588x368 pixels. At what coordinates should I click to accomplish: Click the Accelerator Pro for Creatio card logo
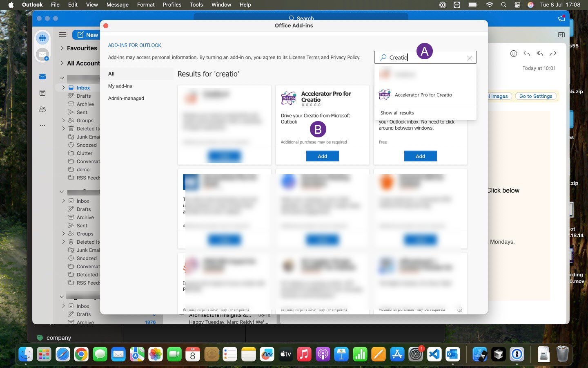289,98
